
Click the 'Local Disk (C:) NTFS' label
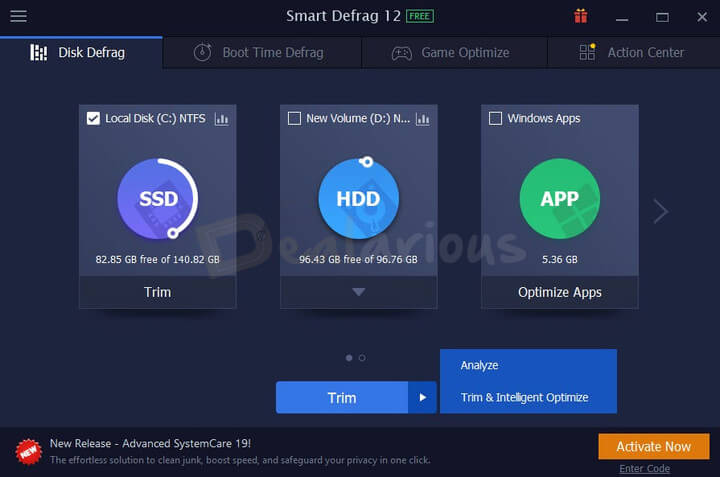[155, 118]
